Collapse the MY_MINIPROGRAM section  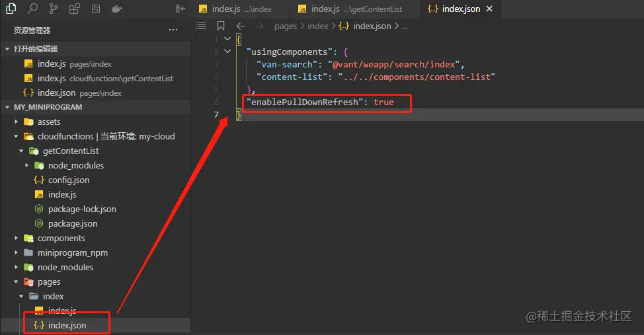click(7, 107)
